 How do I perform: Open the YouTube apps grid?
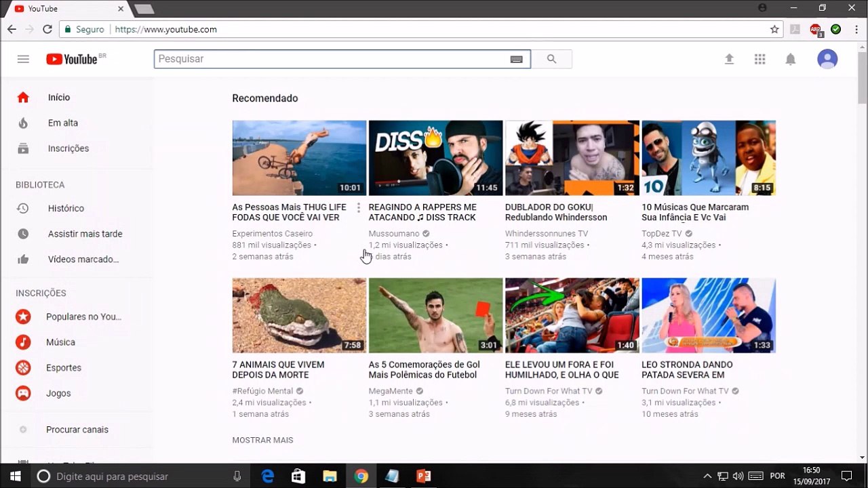click(759, 59)
